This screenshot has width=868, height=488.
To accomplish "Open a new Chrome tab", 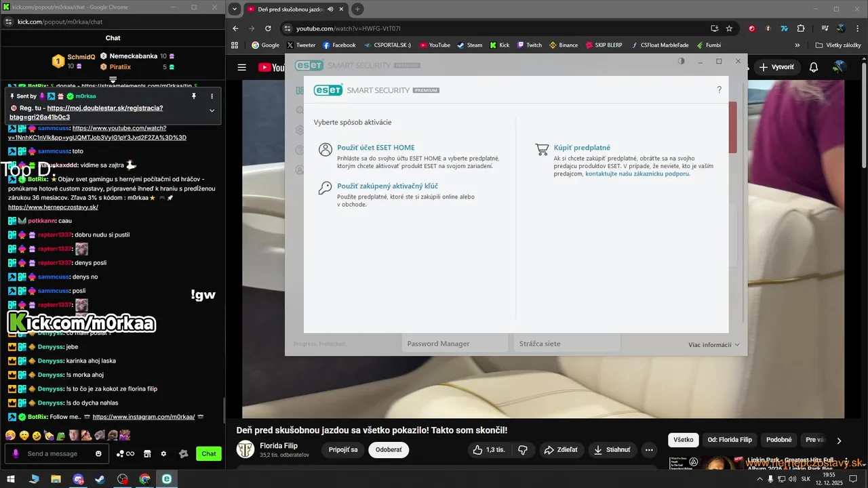I will point(357,9).
